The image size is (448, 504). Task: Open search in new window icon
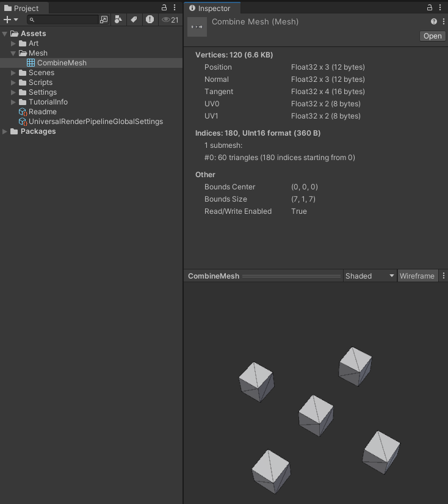[104, 20]
